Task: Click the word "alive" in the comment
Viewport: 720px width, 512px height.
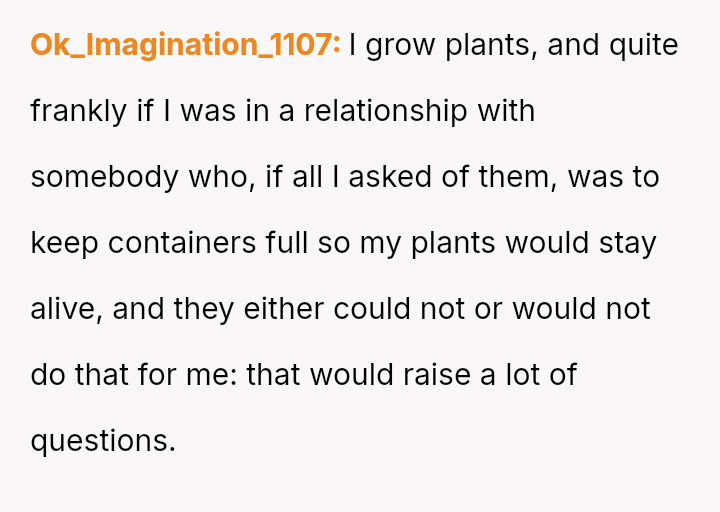Action: coord(65,309)
